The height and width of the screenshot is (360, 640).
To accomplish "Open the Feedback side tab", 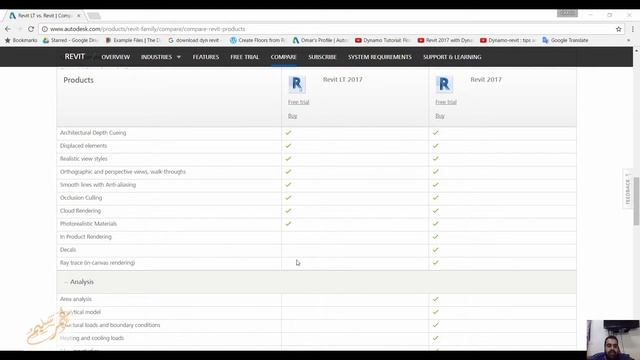I will coord(628,189).
